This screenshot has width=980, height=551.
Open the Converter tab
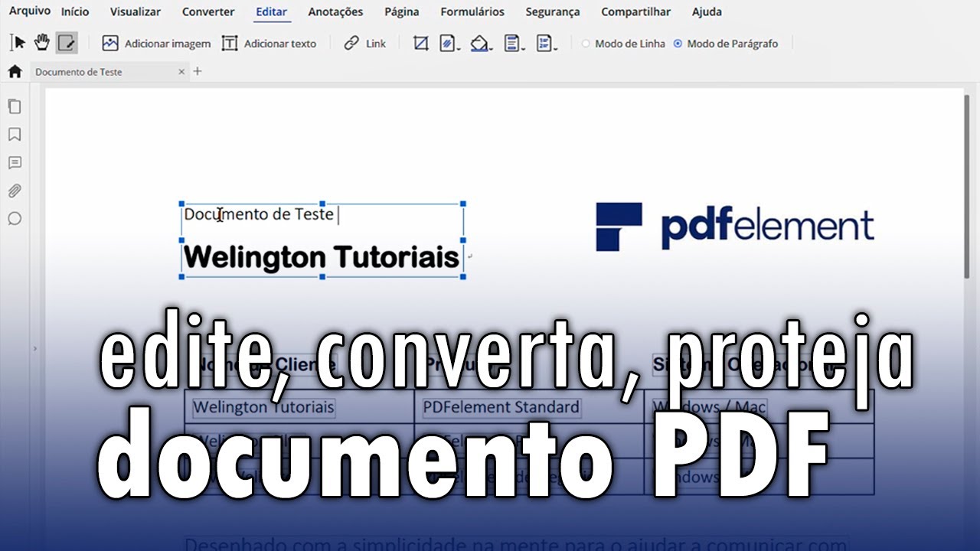pos(208,11)
